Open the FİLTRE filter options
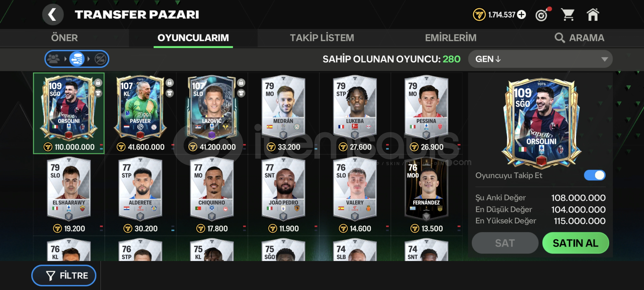The image size is (644, 290). (64, 275)
